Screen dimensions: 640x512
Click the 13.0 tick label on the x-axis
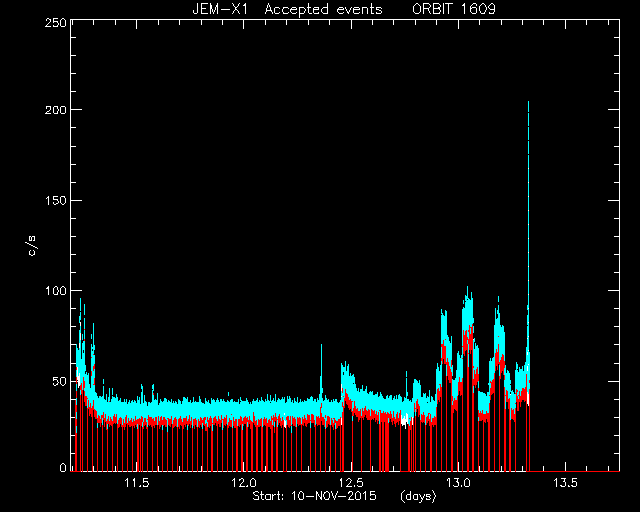click(458, 483)
